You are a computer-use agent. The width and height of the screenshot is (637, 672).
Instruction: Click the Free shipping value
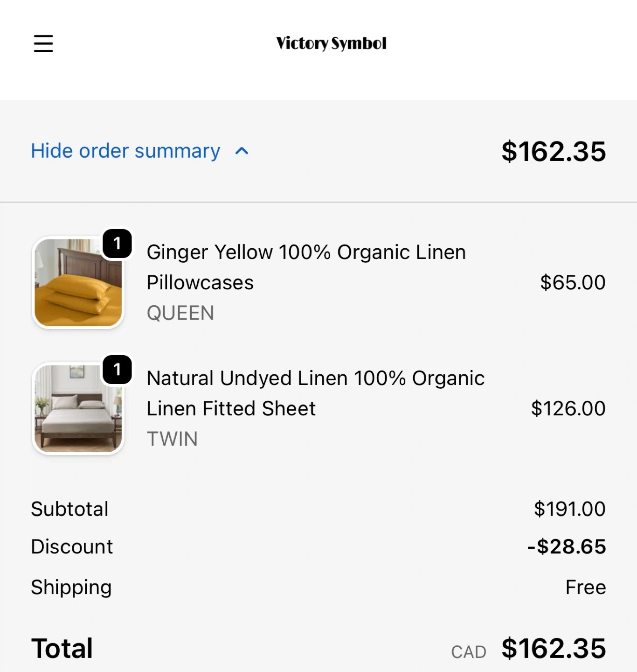[585, 587]
